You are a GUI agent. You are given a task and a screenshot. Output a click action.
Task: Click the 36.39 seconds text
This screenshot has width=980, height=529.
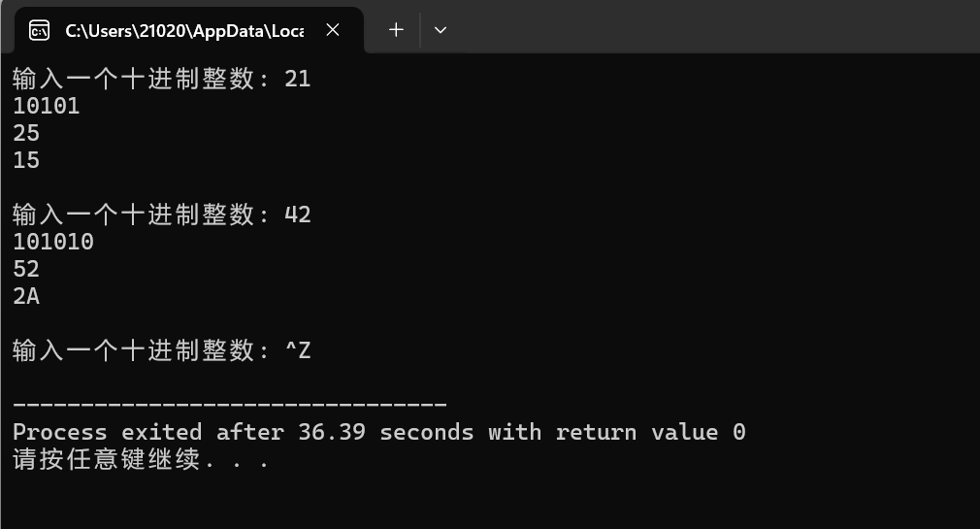pos(385,432)
